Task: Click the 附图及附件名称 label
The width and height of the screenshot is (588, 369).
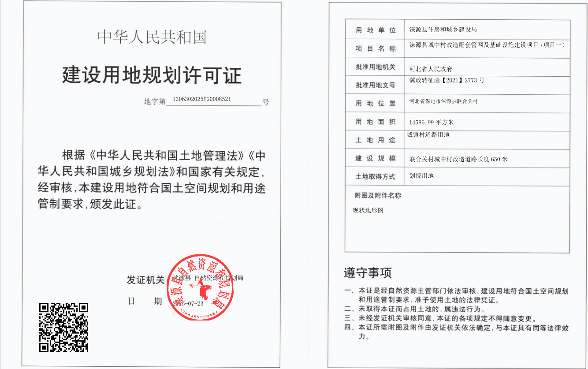Action: tap(378, 195)
